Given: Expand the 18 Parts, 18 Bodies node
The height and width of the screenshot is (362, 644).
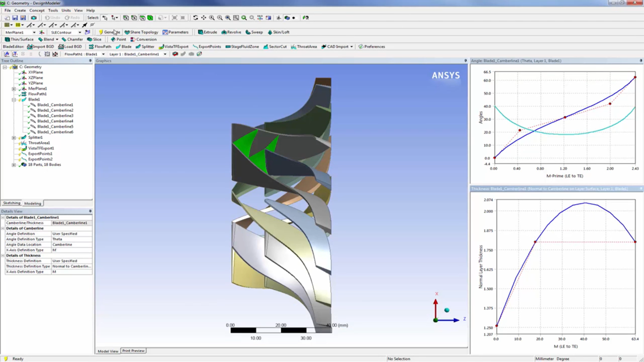Looking at the screenshot, I should point(14,165).
